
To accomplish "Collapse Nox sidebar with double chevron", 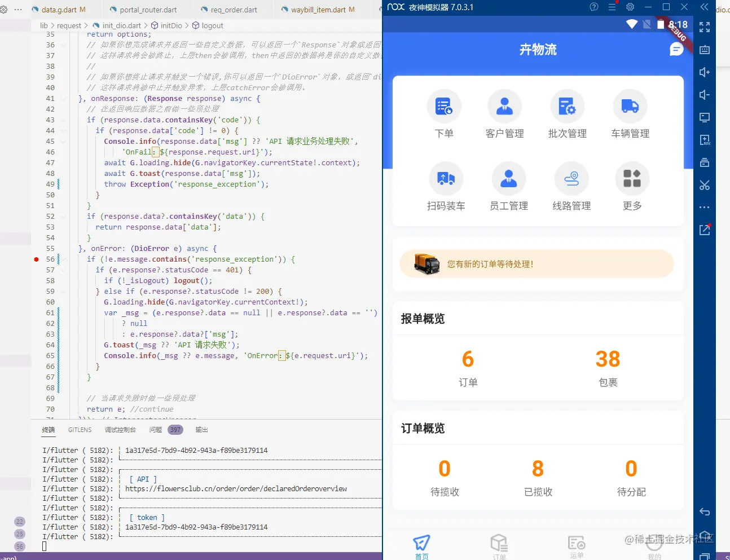I will pyautogui.click(x=704, y=7).
